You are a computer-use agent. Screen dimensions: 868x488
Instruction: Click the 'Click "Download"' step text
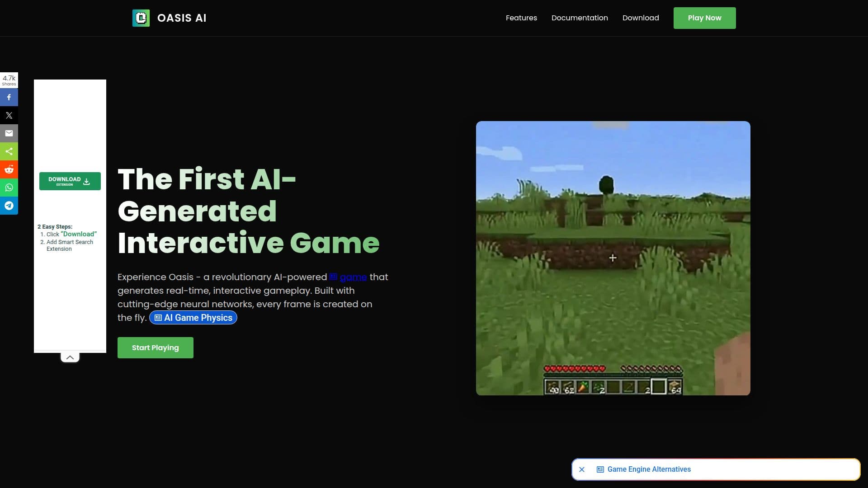[71, 234]
